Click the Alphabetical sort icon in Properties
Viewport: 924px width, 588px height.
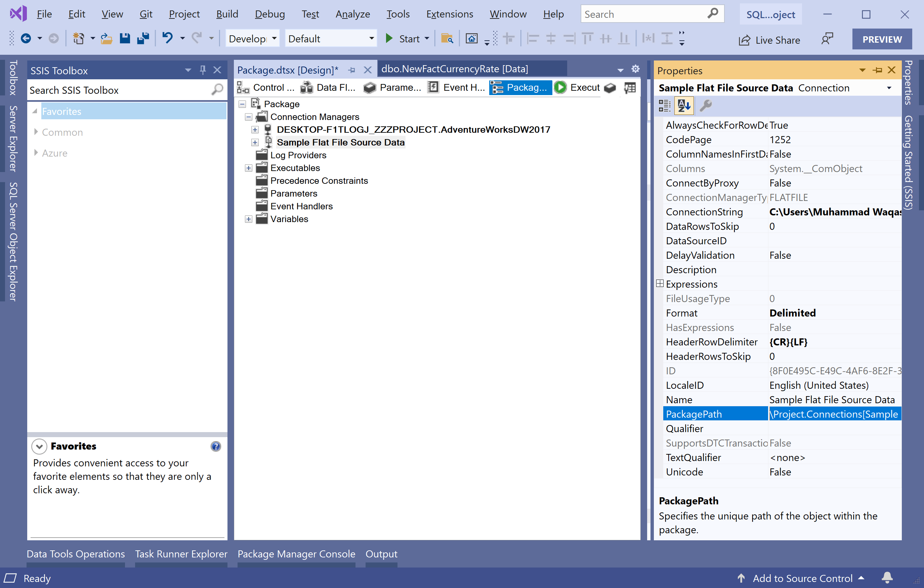tap(684, 106)
